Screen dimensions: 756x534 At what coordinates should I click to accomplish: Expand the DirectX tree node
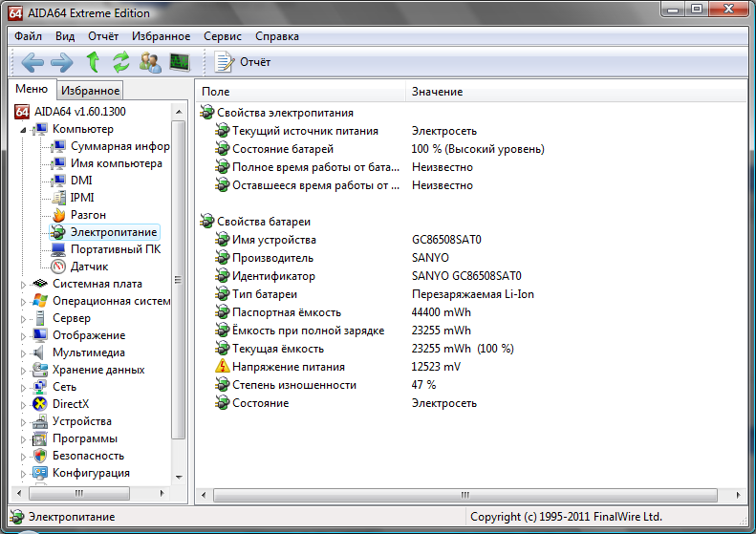[23, 405]
